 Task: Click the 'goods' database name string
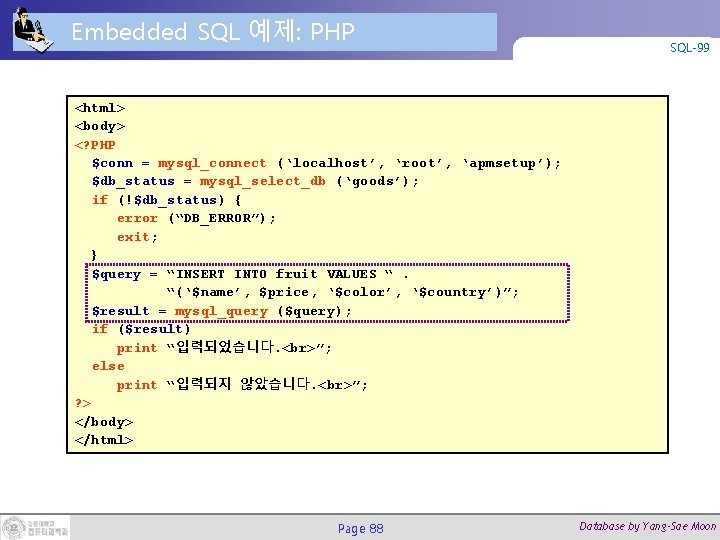[372, 181]
